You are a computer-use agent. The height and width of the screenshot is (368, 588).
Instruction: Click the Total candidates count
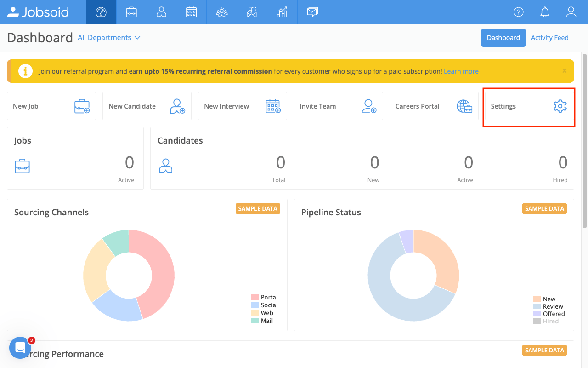coord(281,162)
